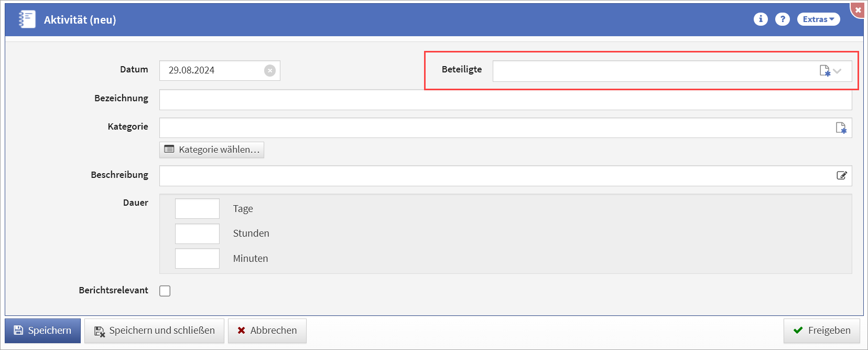The image size is (868, 350).
Task: Click Speichern und schließen
Action: tap(154, 331)
